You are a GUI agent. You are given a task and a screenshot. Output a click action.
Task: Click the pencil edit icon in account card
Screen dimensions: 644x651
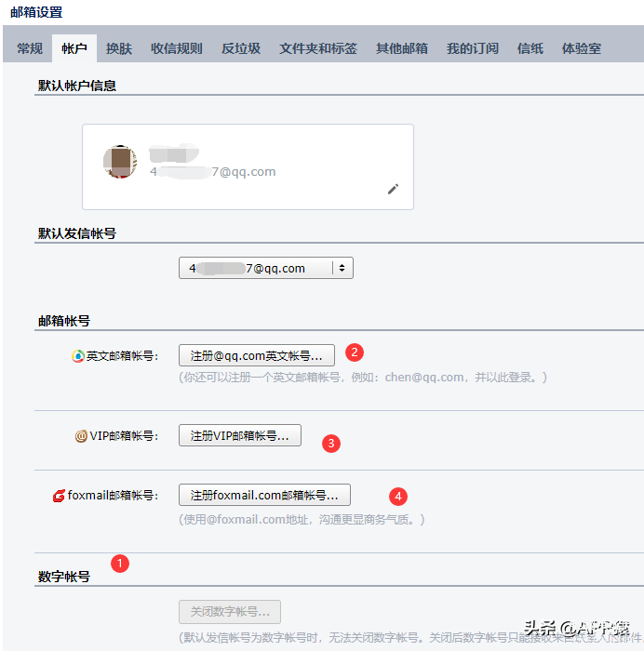(x=393, y=189)
